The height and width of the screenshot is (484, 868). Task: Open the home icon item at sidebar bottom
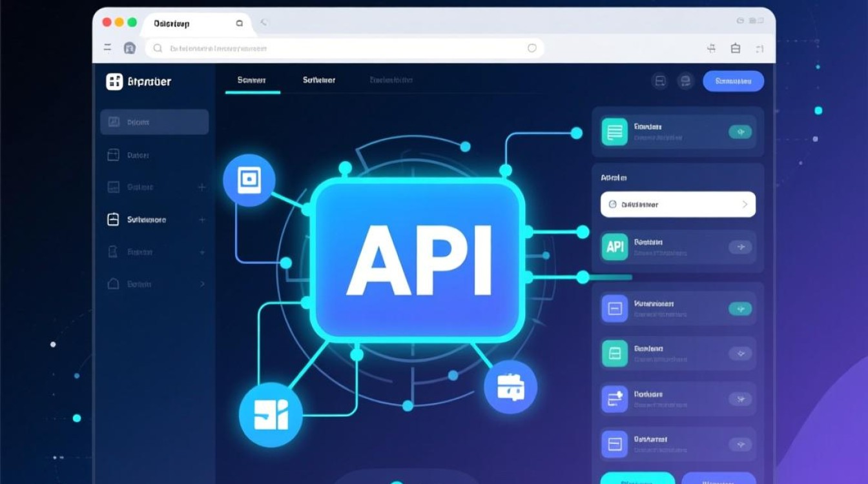pyautogui.click(x=113, y=284)
